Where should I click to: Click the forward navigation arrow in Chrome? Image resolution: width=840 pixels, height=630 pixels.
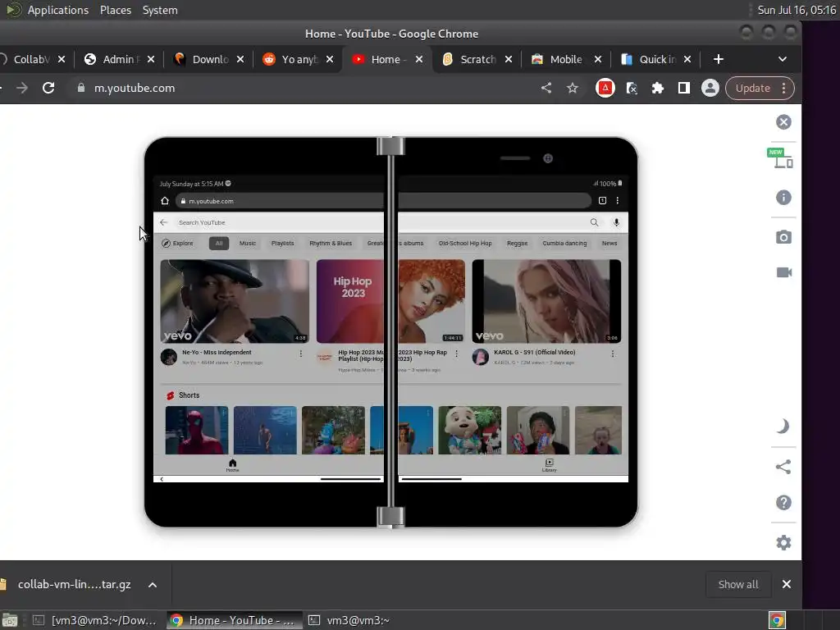[22, 88]
